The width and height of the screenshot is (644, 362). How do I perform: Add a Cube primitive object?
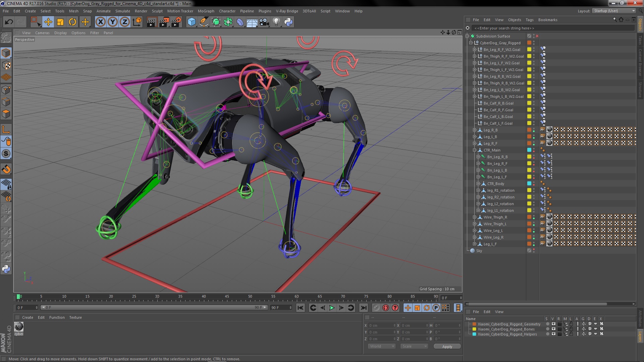pos(192,22)
